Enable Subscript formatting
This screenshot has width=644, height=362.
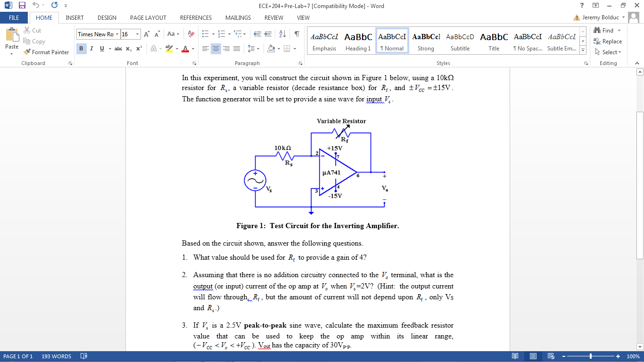point(128,49)
